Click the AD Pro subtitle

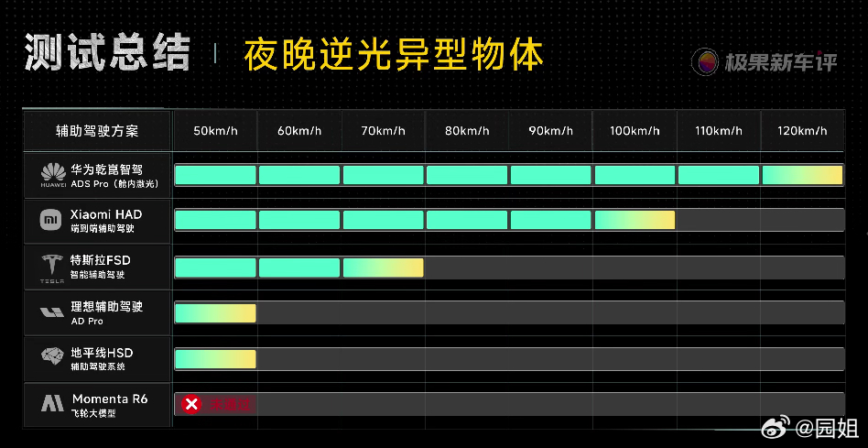(x=87, y=322)
